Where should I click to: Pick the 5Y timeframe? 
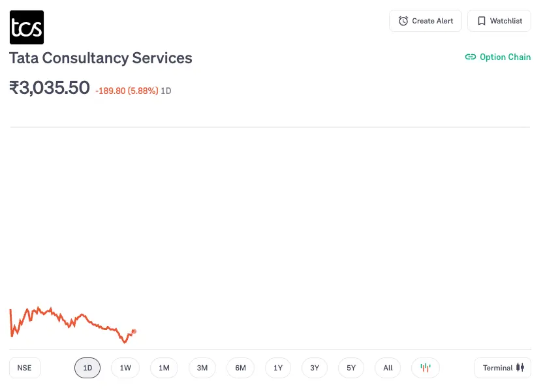click(x=350, y=368)
